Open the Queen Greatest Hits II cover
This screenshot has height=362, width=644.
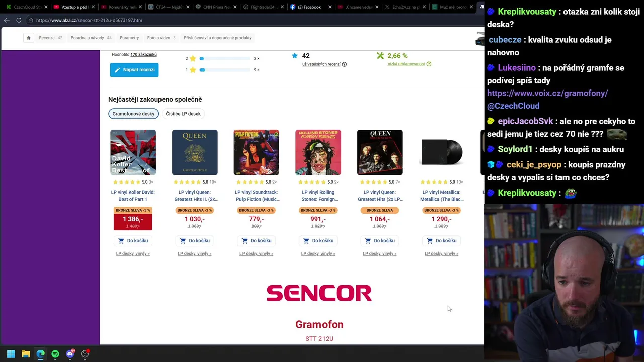click(195, 152)
